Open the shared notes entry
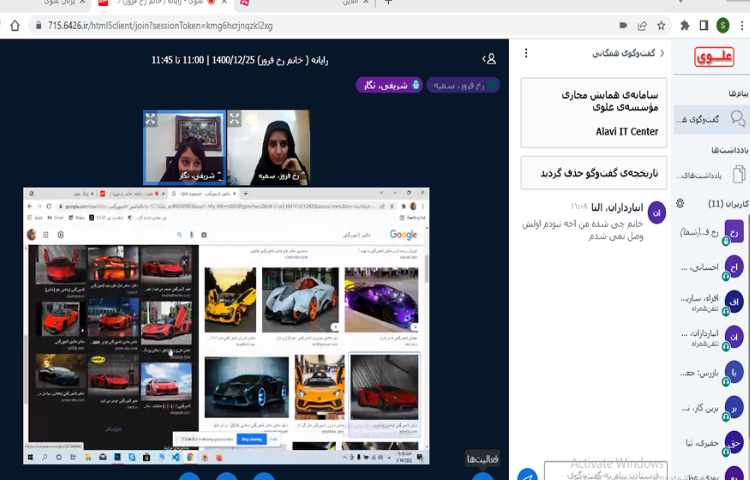The width and height of the screenshot is (750, 480). click(711, 175)
